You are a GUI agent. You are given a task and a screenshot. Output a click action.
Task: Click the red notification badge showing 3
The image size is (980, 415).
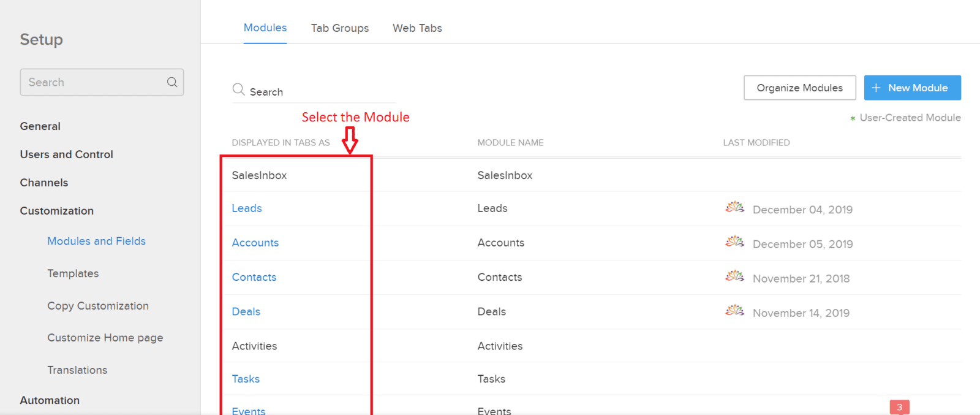899,407
